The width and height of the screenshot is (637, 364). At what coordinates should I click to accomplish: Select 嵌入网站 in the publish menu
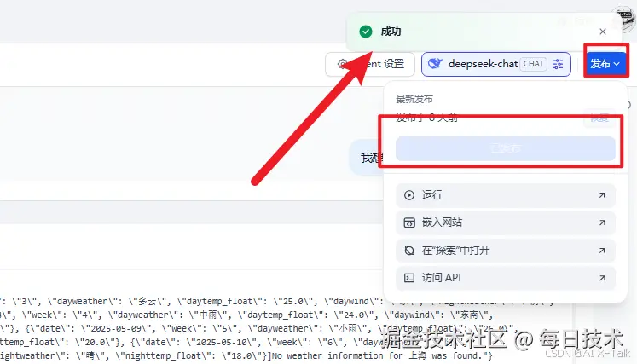pos(506,222)
